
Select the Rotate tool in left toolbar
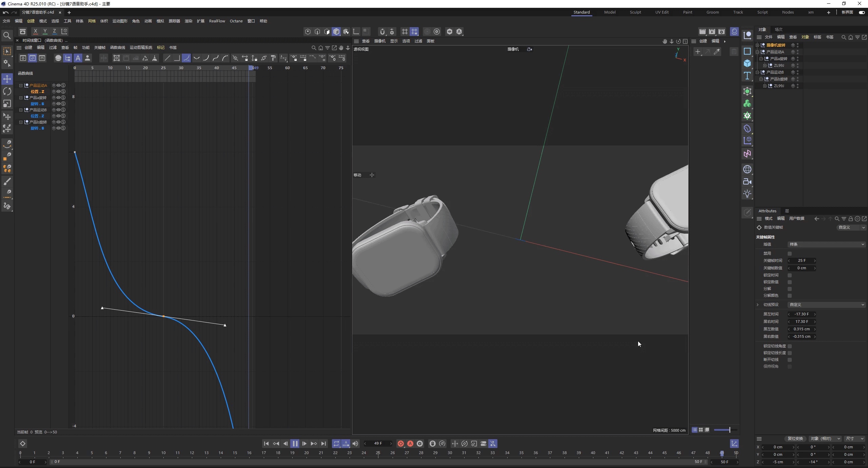(7, 91)
